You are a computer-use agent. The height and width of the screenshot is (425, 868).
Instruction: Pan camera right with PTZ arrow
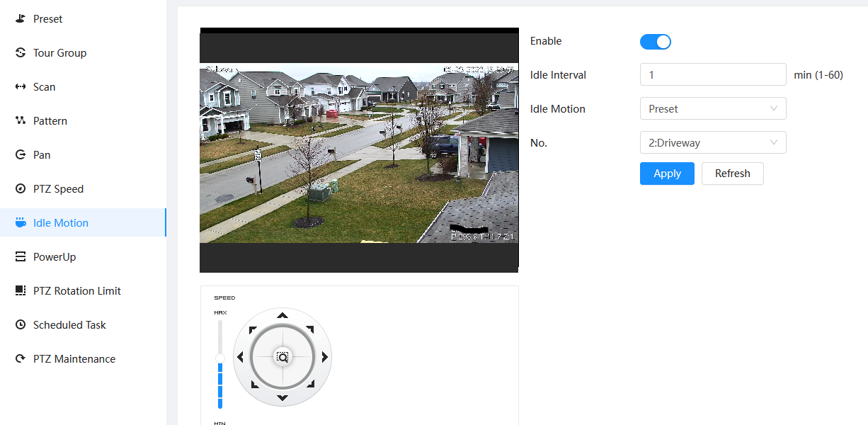tap(324, 357)
